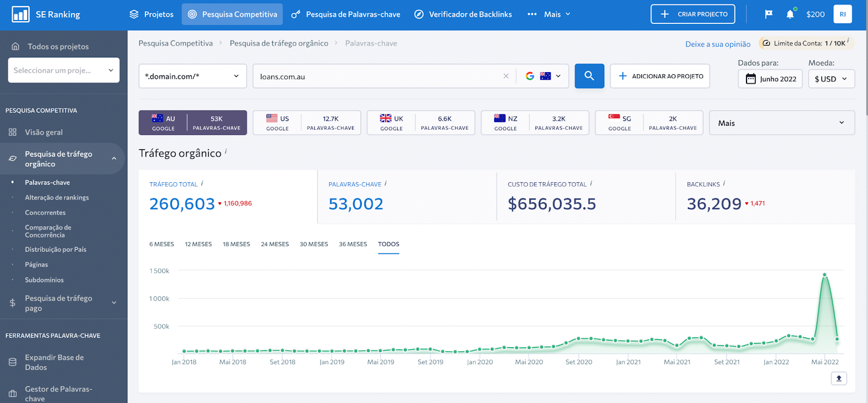Viewport: 868px width, 403px height.
Task: Select the US Google 12.7K tab
Action: tap(307, 123)
